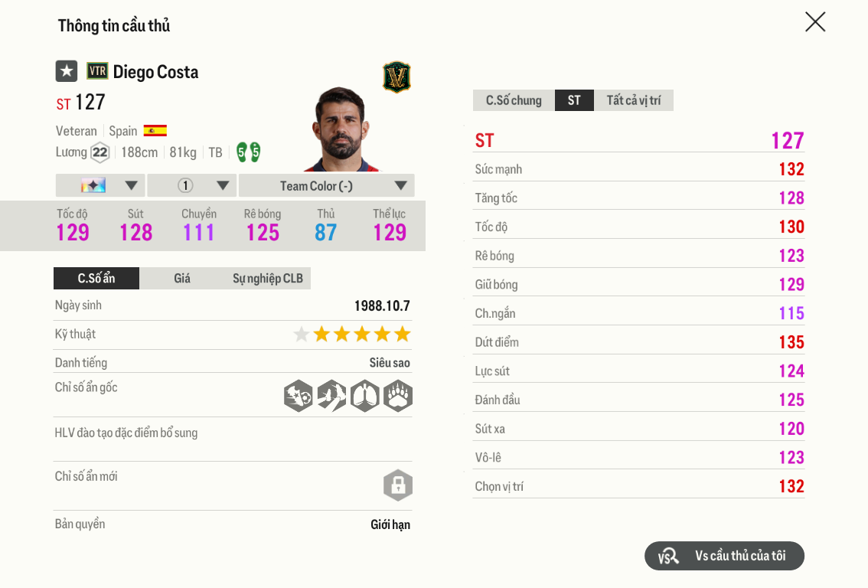Select the C.Số chung stats tab
Image resolution: width=868 pixels, height=588 pixels.
513,100
